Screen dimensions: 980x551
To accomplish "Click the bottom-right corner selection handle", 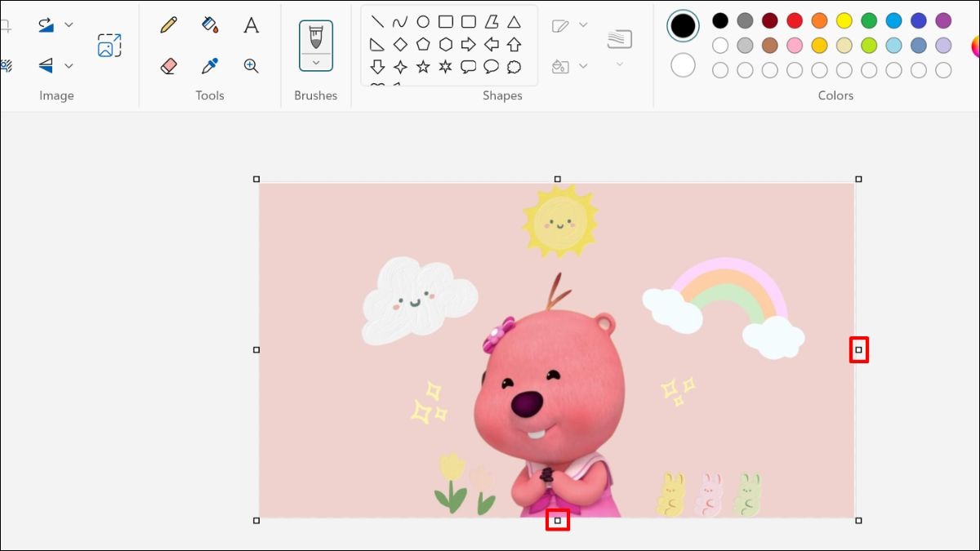I will coord(858,520).
